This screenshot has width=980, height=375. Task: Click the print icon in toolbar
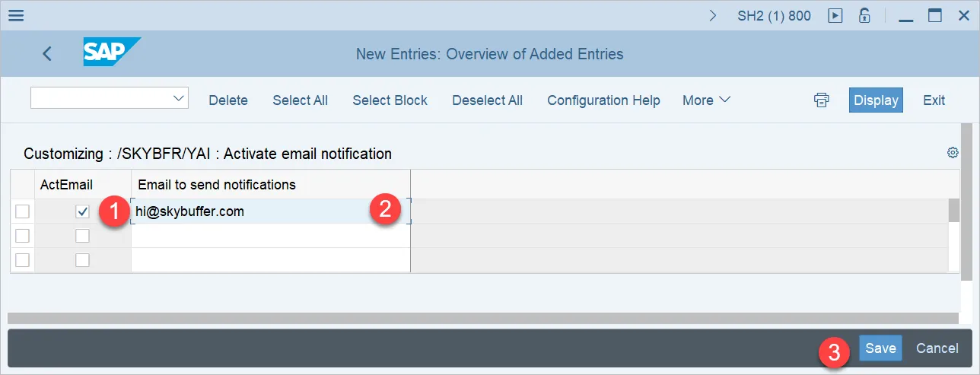click(821, 100)
